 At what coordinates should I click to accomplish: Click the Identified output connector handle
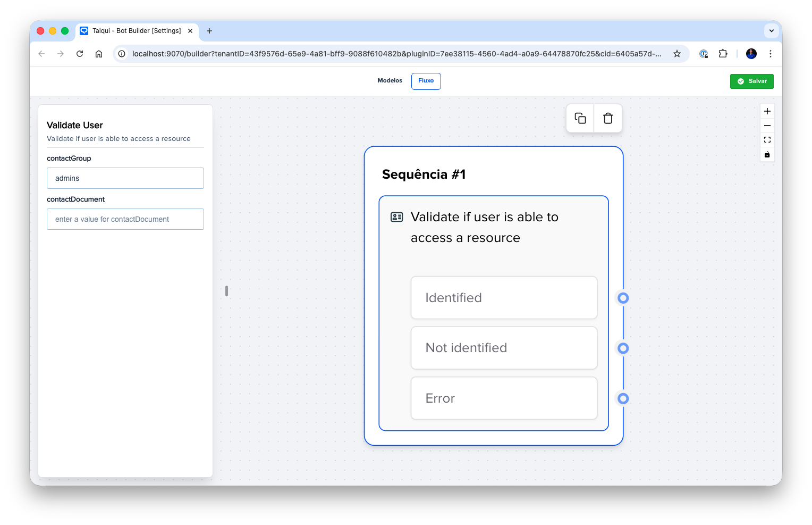623,298
